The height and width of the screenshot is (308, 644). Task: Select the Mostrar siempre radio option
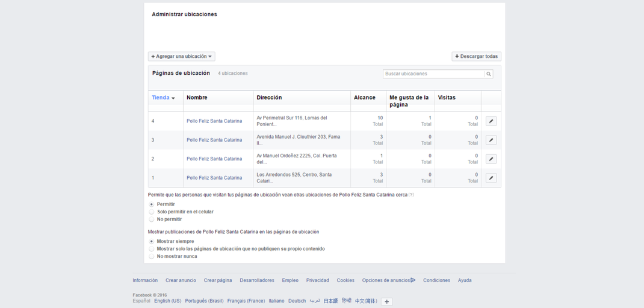pos(152,241)
